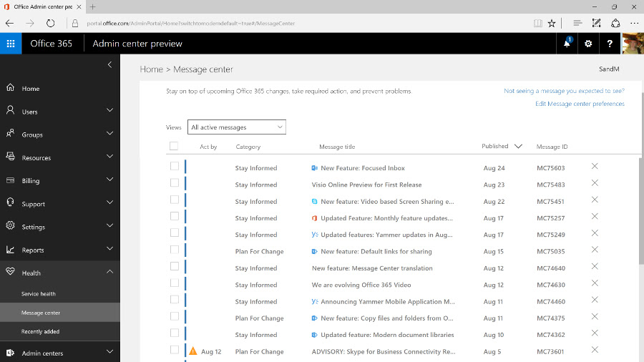
Task: Check the Visio Online Preview message checkbox
Action: (x=175, y=182)
